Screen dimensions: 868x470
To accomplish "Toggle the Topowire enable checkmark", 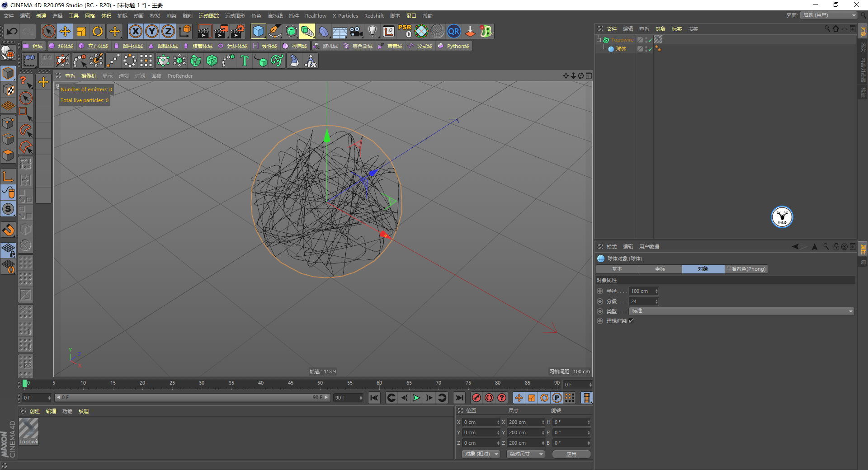I will coord(651,40).
